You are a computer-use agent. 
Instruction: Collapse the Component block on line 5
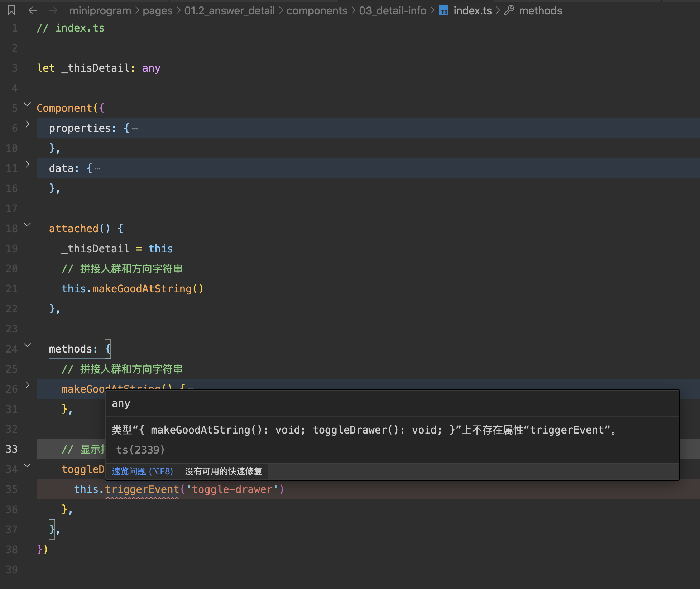tap(27, 104)
